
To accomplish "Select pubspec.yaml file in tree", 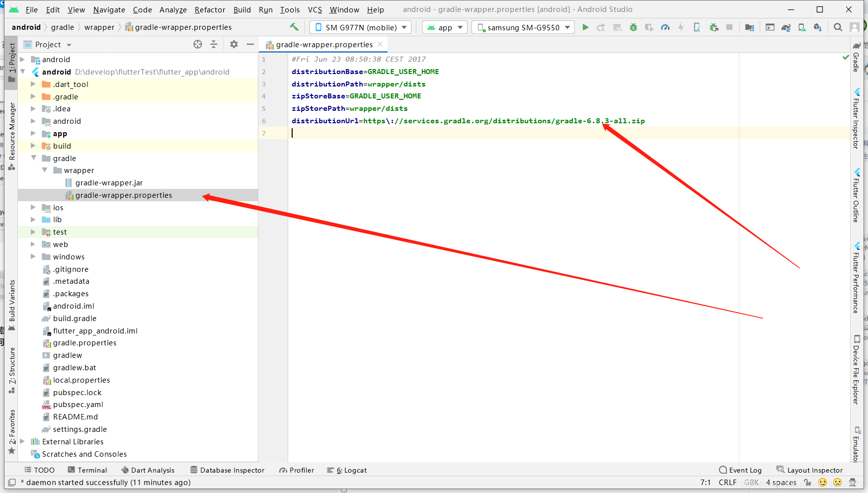I will pyautogui.click(x=78, y=404).
